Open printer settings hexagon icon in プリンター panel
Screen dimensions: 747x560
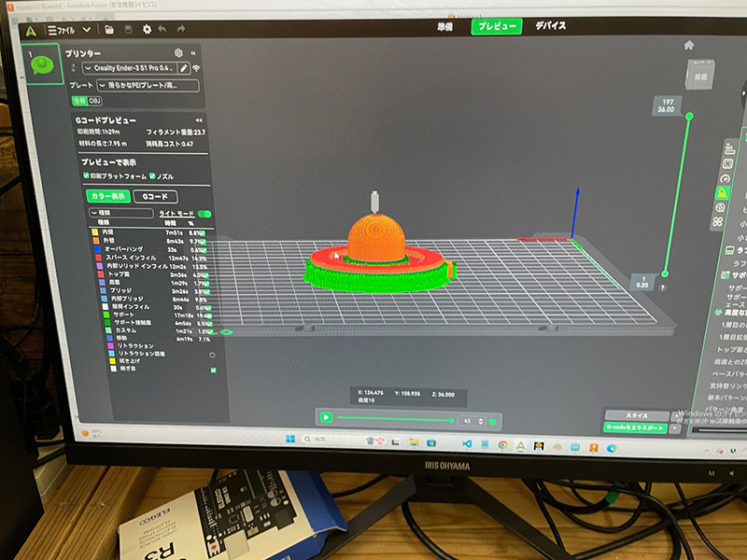coord(179,53)
